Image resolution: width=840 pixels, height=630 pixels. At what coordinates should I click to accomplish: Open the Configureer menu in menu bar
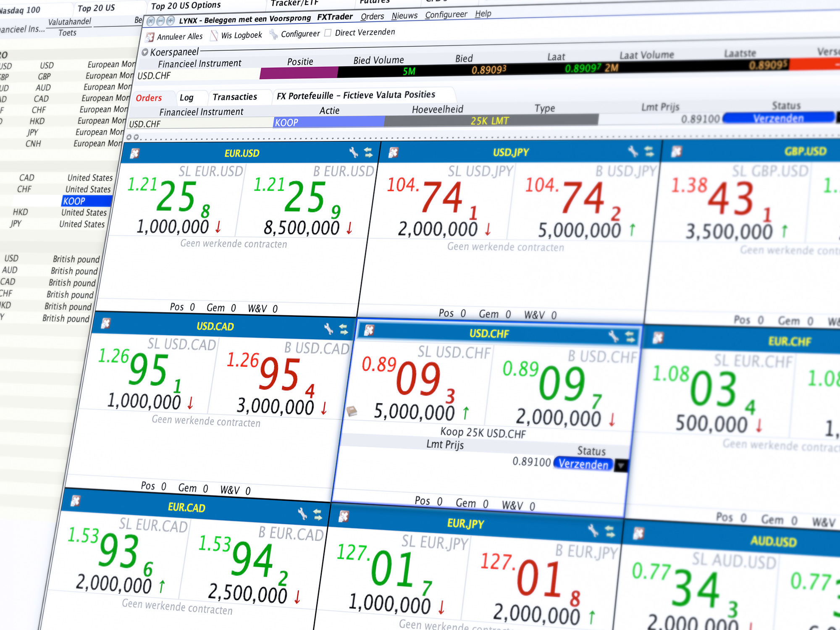(446, 15)
